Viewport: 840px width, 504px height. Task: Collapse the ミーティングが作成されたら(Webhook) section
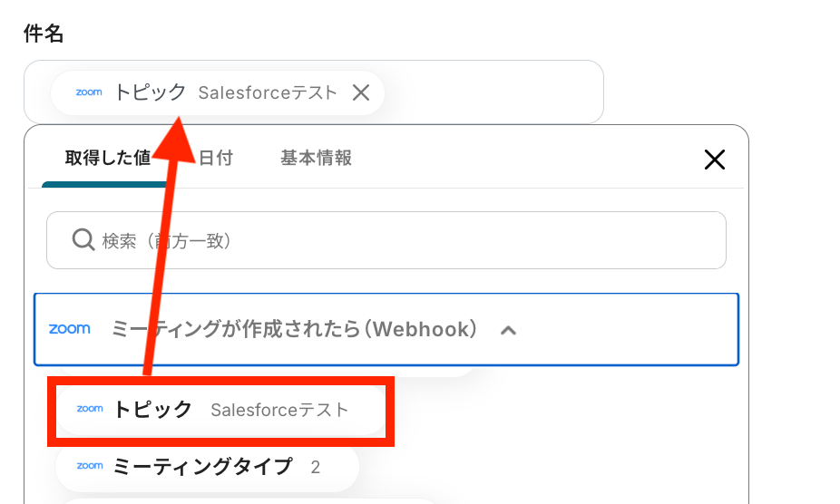coord(294,329)
